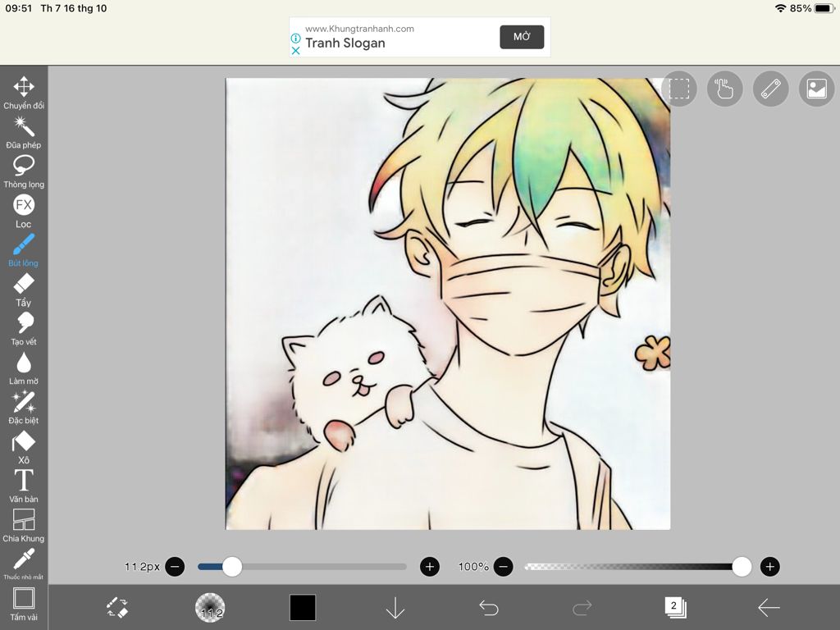
Task: Select the Xô bucket fill tool
Action: pyautogui.click(x=24, y=447)
